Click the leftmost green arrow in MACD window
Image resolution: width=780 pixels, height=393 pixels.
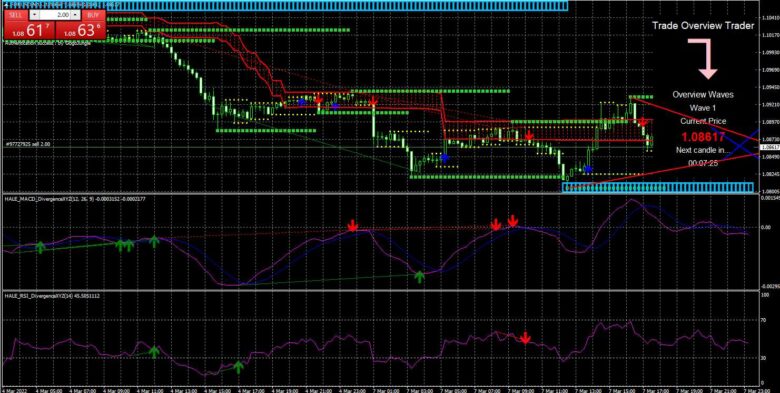pyautogui.click(x=40, y=247)
